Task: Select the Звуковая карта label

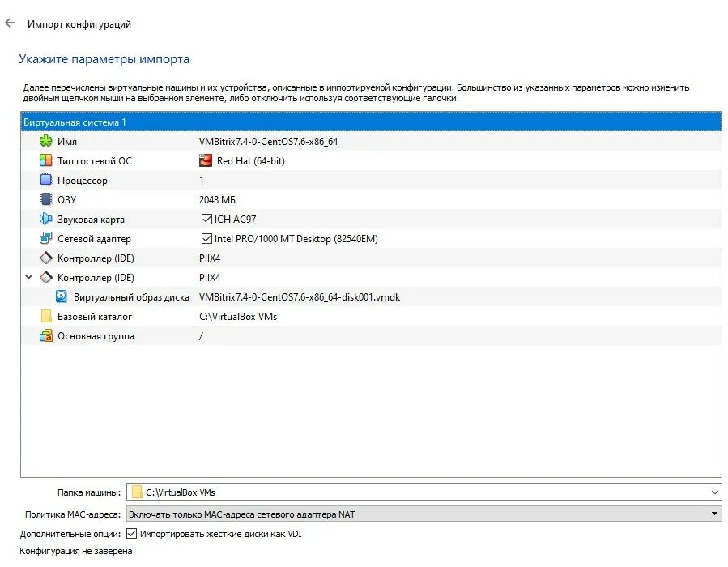Action: coord(91,220)
